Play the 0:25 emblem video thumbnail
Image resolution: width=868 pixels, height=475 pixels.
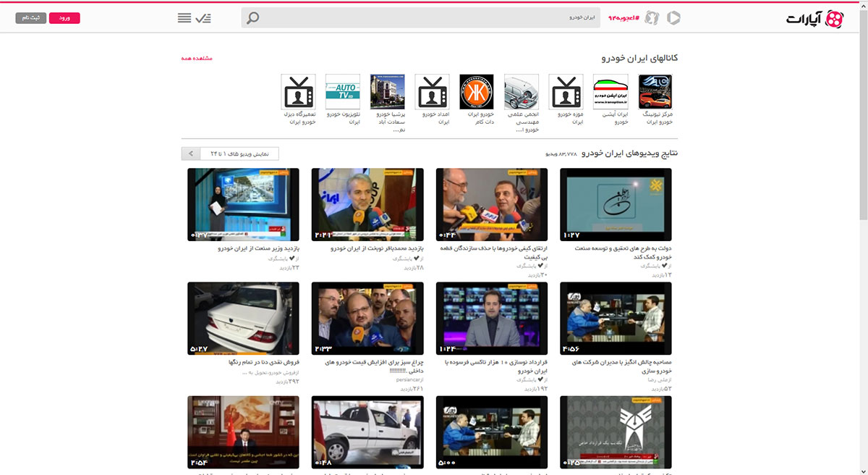point(616,432)
